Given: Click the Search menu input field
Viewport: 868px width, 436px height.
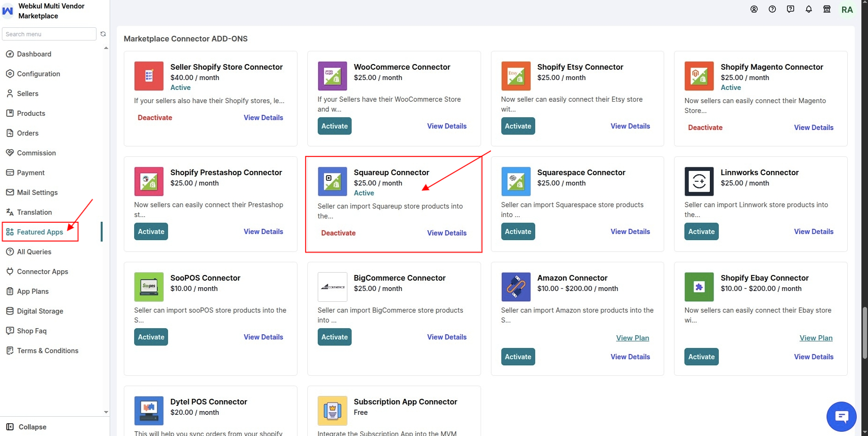Looking at the screenshot, I should (49, 34).
